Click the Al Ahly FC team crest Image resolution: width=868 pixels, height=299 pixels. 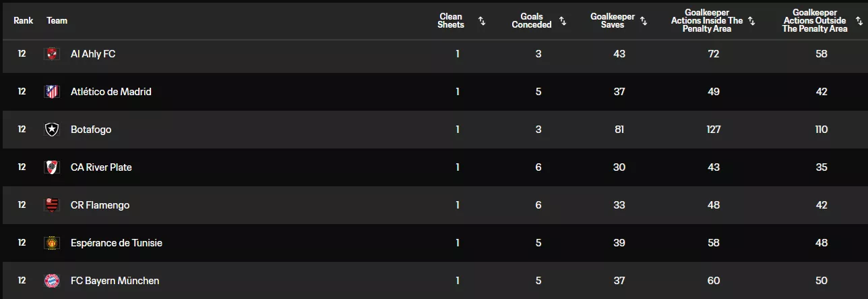point(52,54)
